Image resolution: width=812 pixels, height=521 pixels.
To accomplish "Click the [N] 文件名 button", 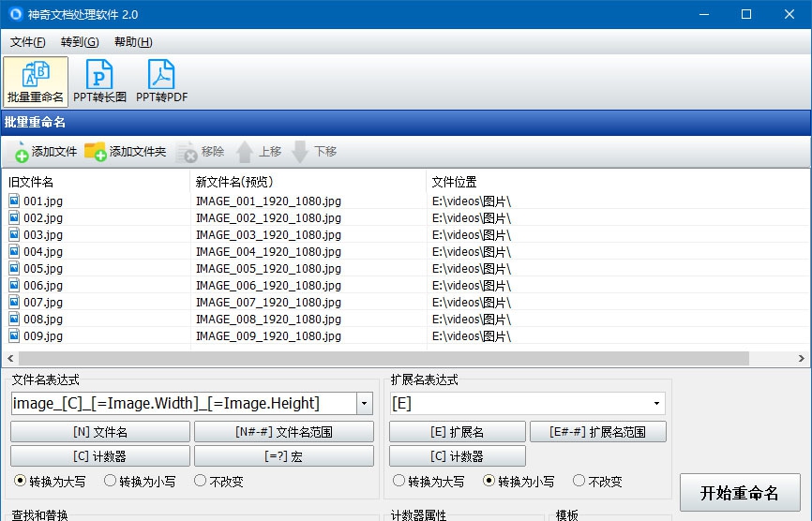I will point(100,431).
